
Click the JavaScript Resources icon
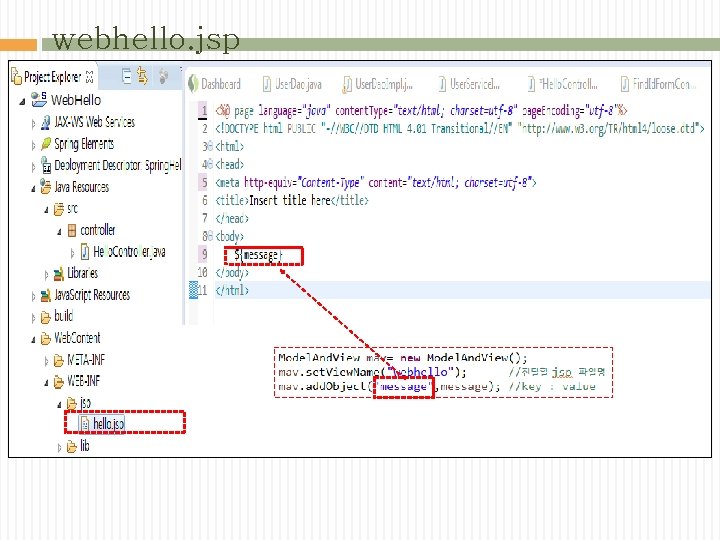(45, 295)
